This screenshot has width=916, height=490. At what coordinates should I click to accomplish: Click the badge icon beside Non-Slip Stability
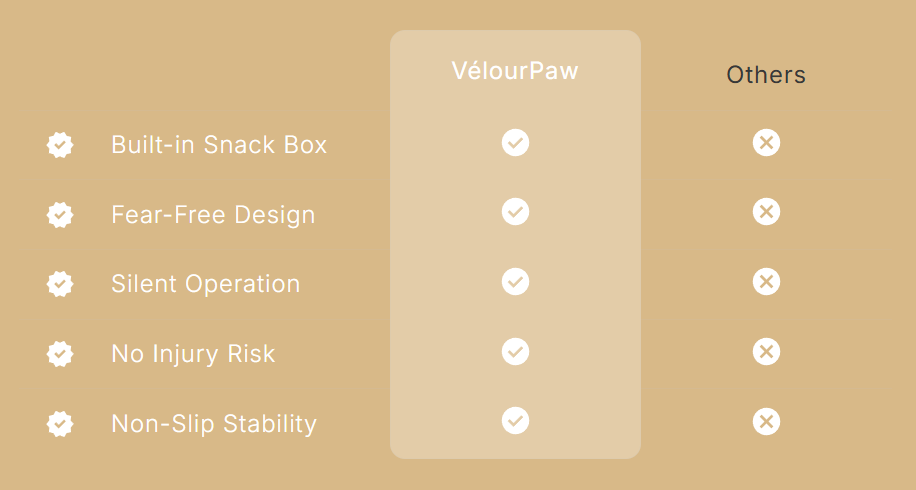coord(60,424)
